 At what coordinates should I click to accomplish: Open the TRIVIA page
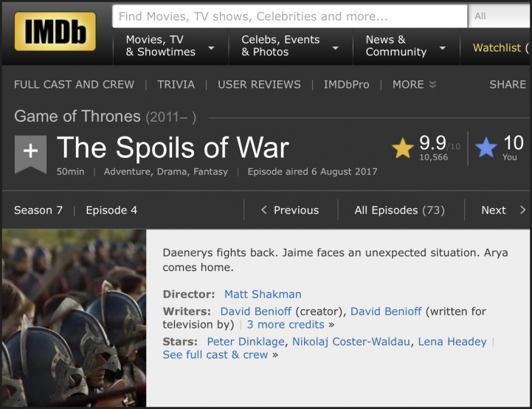(x=176, y=85)
